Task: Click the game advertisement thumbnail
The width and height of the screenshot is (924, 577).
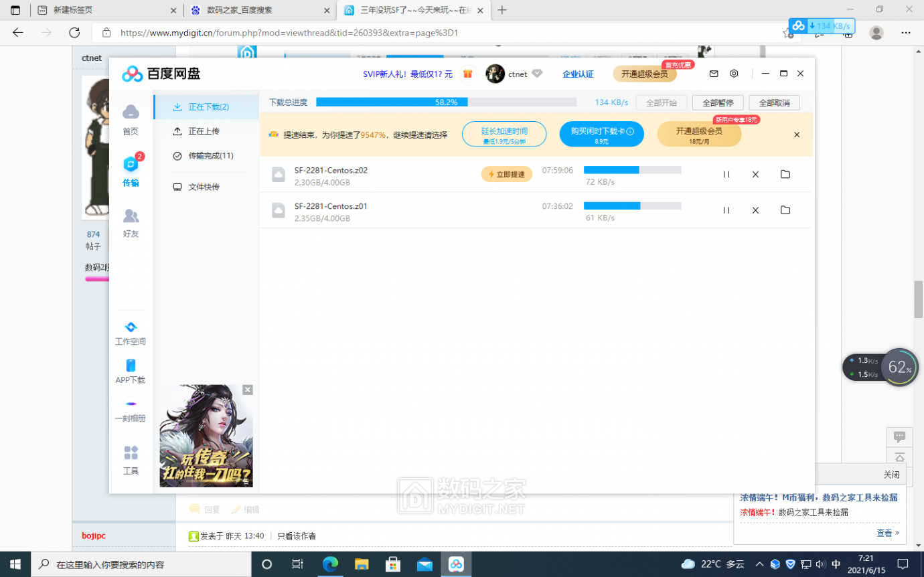Action: tap(206, 436)
